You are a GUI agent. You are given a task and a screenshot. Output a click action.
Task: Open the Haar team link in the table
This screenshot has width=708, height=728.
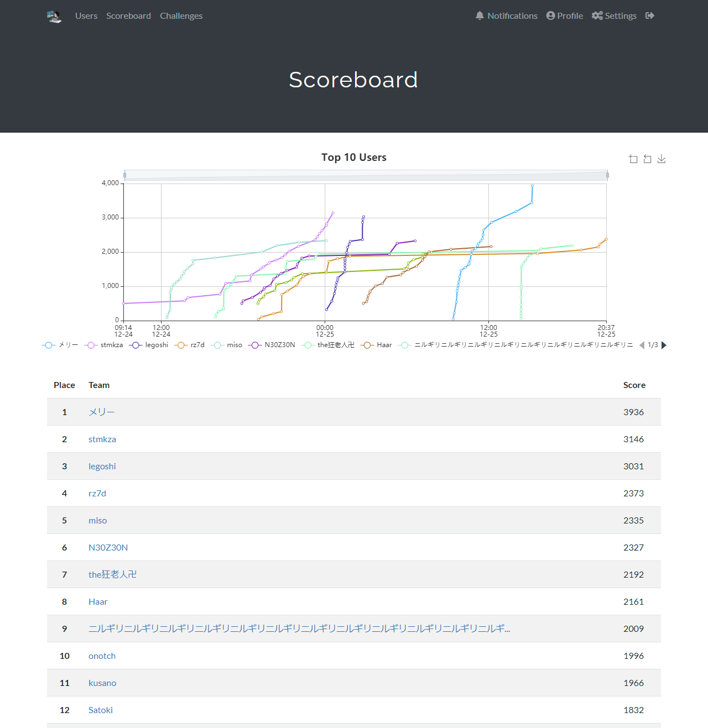pos(98,601)
